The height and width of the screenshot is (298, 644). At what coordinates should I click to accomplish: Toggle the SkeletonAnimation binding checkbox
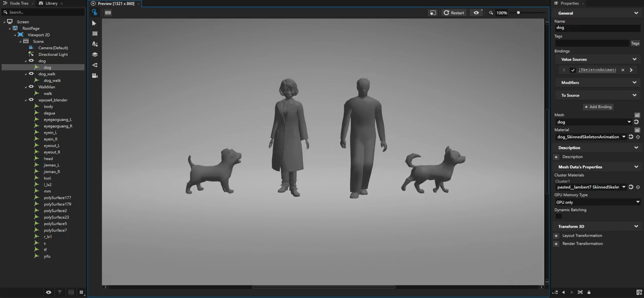click(x=573, y=70)
